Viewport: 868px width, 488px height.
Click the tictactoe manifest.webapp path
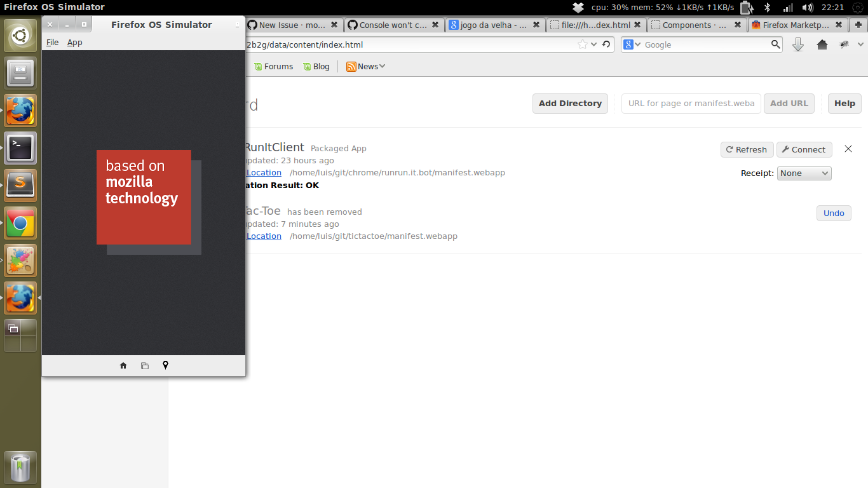click(374, 236)
